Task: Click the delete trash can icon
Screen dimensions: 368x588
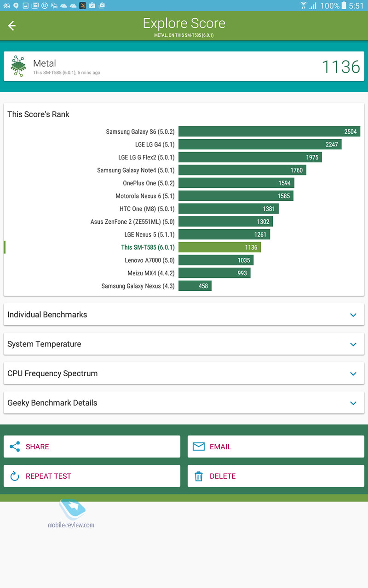Action: click(x=199, y=476)
